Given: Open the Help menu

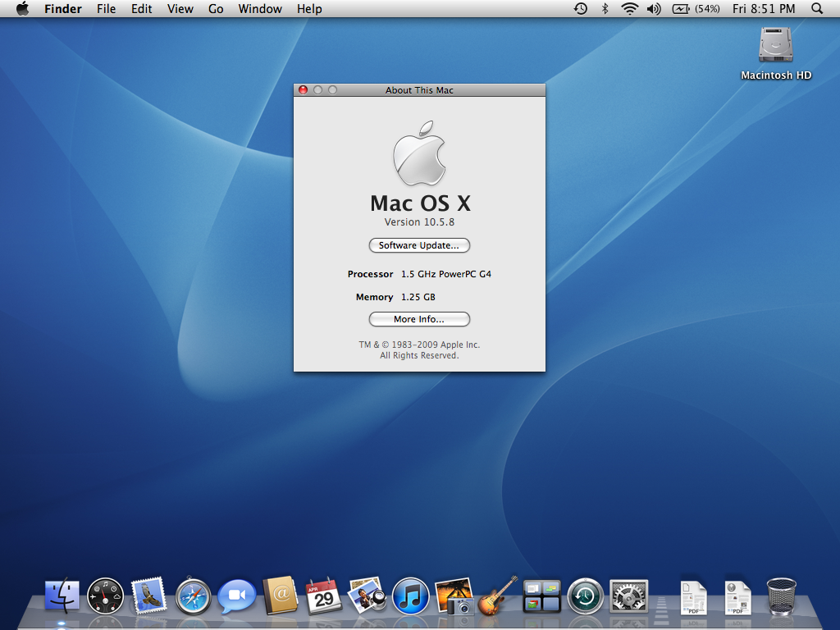Looking at the screenshot, I should [309, 8].
